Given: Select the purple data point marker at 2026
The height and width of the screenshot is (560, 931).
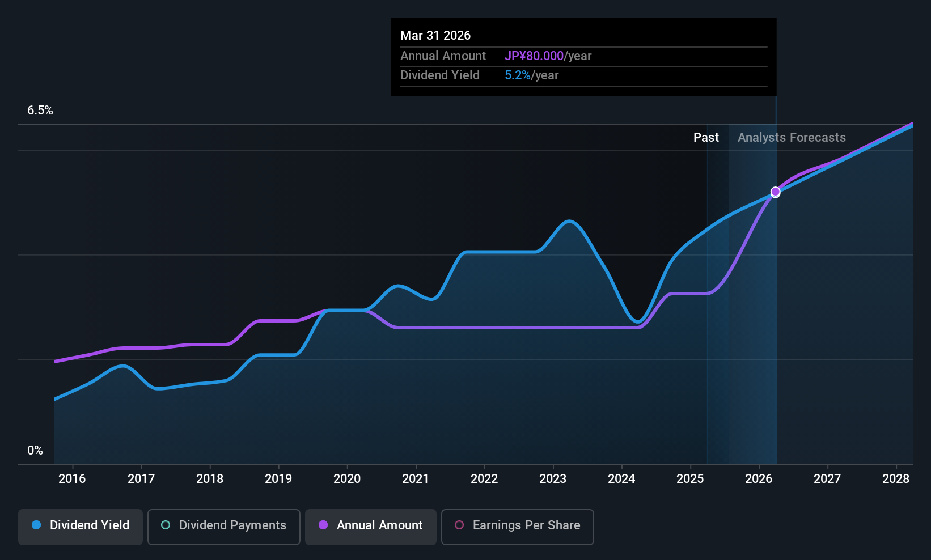Looking at the screenshot, I should coord(776,192).
